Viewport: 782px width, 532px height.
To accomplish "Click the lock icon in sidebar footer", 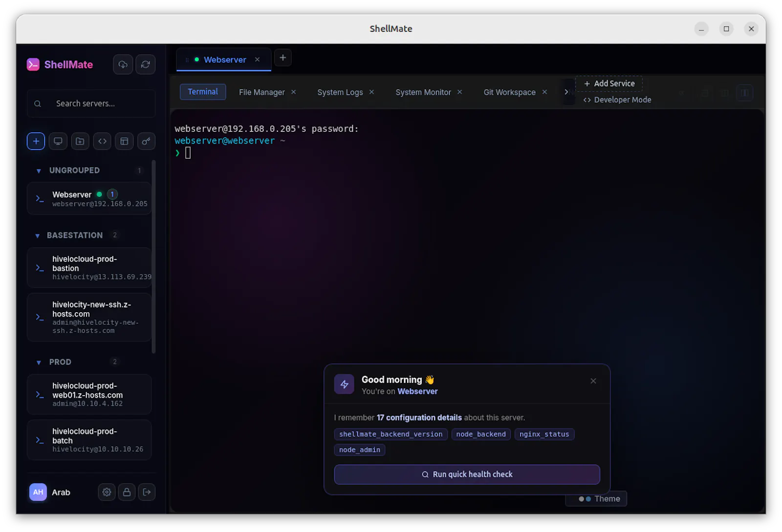I will 127,492.
